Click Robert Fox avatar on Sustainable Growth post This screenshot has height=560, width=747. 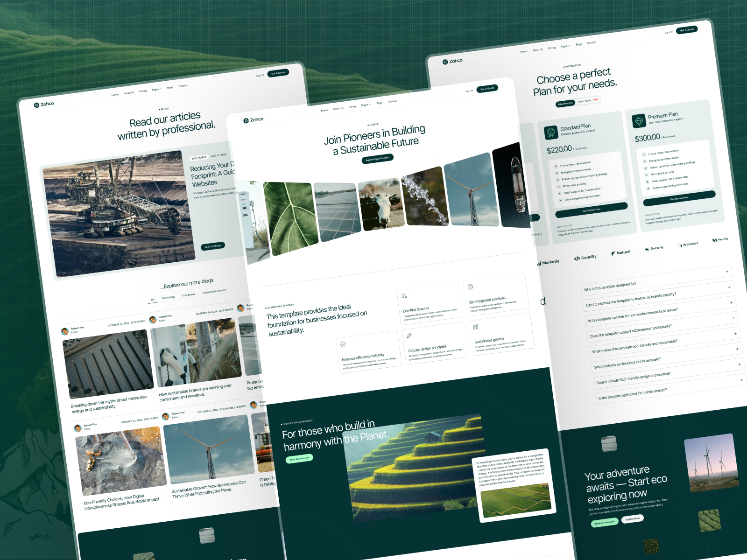point(165,416)
